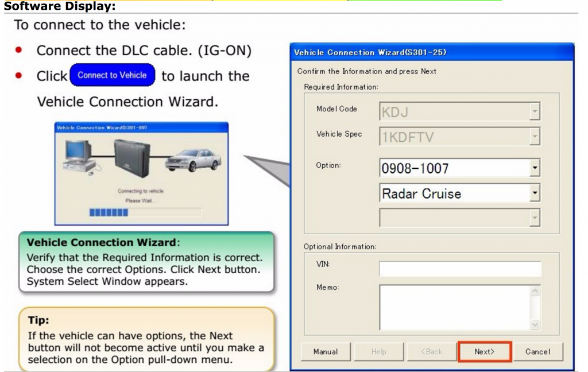Click into the VIN input field
The width and height of the screenshot is (588, 372).
tap(459, 269)
